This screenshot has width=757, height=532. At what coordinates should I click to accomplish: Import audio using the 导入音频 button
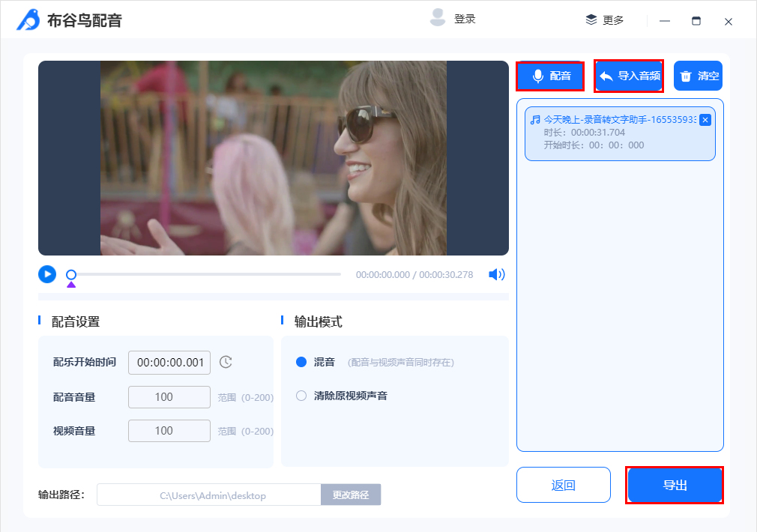628,76
